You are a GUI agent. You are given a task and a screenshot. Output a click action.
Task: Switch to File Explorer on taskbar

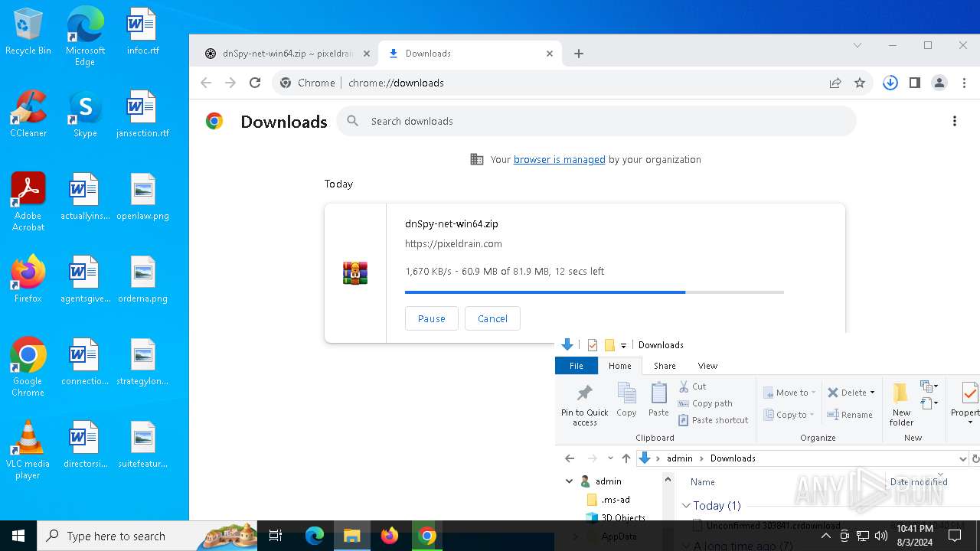click(352, 536)
